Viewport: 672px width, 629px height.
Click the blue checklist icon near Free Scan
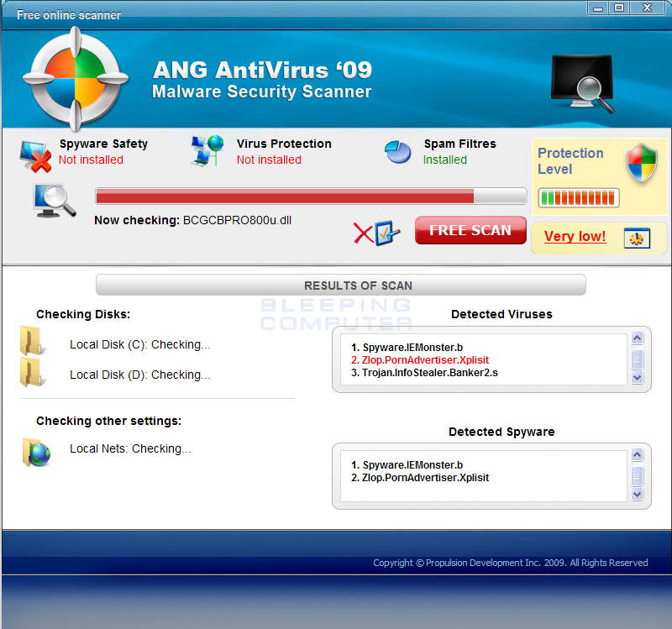tap(387, 233)
